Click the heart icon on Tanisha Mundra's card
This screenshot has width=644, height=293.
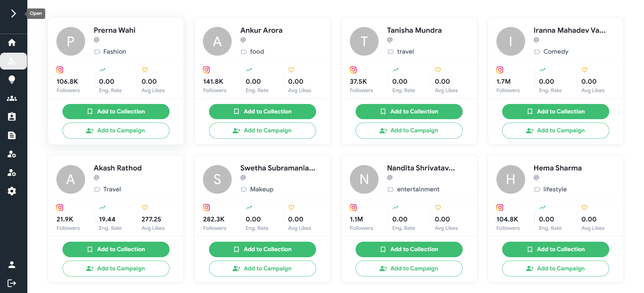click(x=438, y=70)
